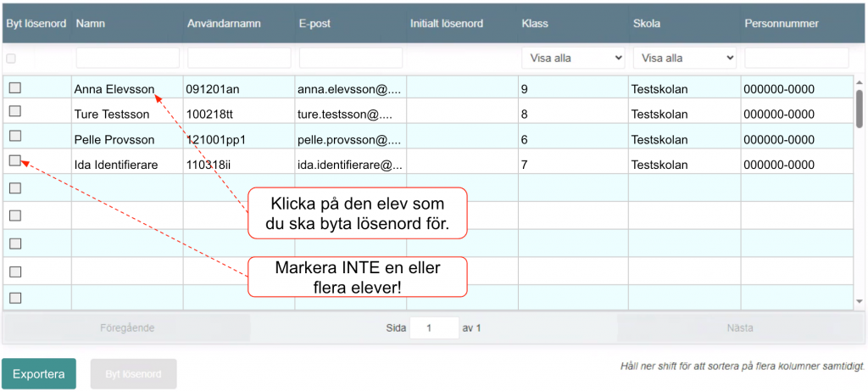Viewport: 868px width, 392px height.
Task: Sort by the Personnummer column header
Action: pyautogui.click(x=782, y=24)
